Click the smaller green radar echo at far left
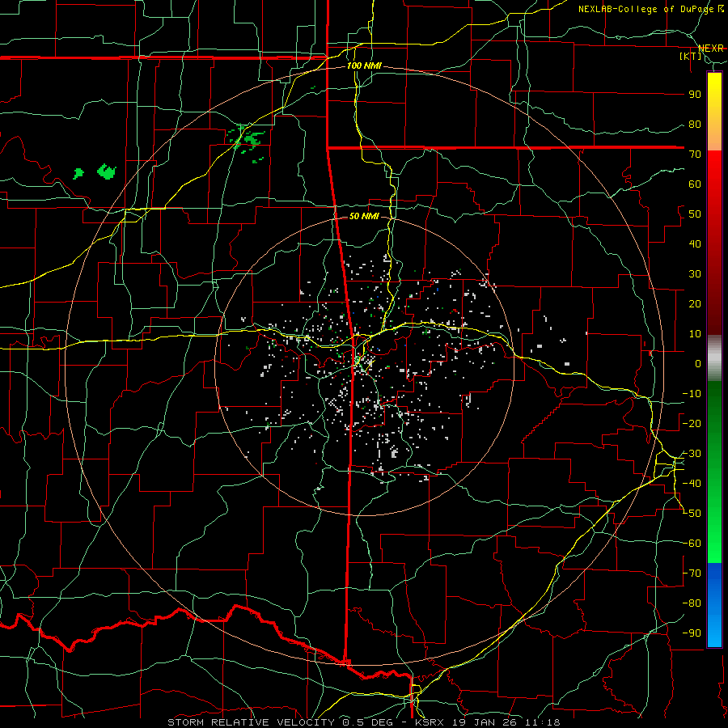728x728 pixels. pos(78,174)
